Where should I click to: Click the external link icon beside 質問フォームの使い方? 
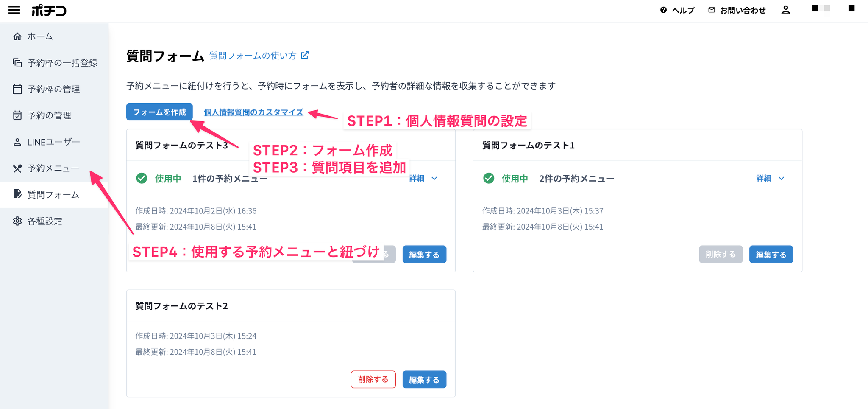click(x=305, y=56)
